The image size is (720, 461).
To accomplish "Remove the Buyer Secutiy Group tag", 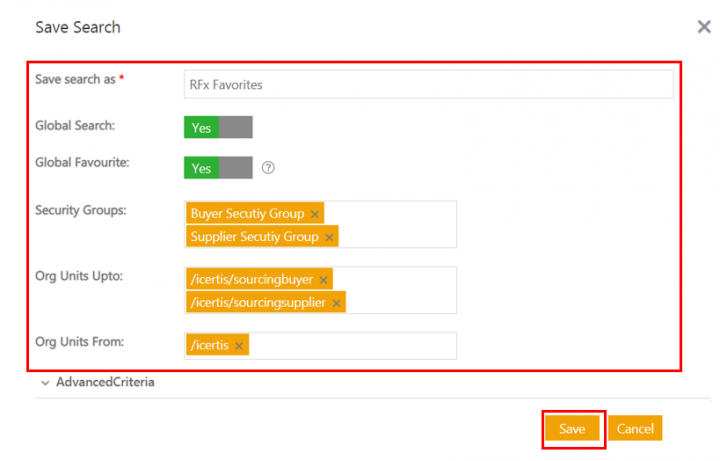I will pyautogui.click(x=315, y=214).
